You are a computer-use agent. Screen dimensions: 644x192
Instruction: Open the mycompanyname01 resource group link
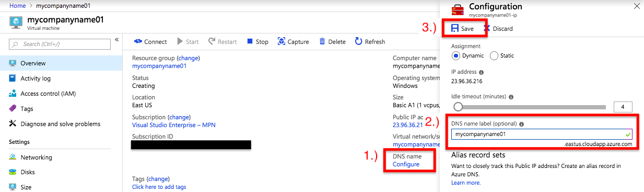159,66
